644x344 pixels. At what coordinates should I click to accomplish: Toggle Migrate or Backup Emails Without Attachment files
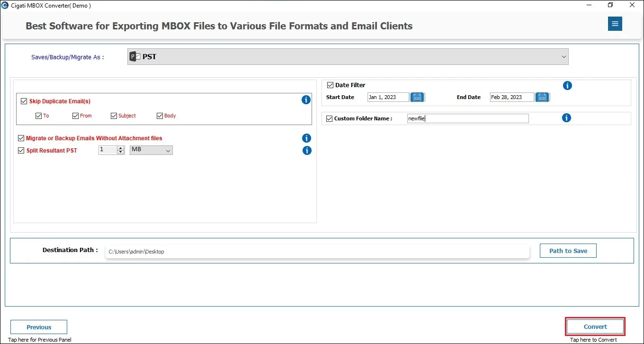[x=21, y=138]
